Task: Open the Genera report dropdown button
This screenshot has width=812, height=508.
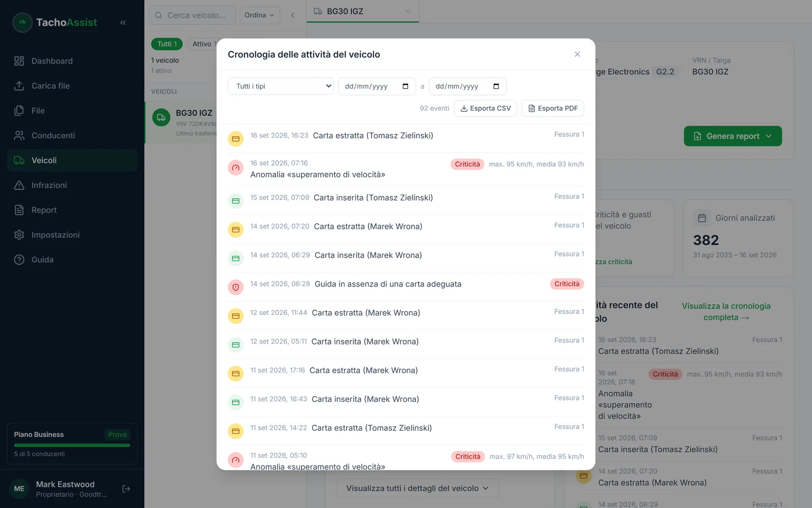Action: click(x=733, y=136)
